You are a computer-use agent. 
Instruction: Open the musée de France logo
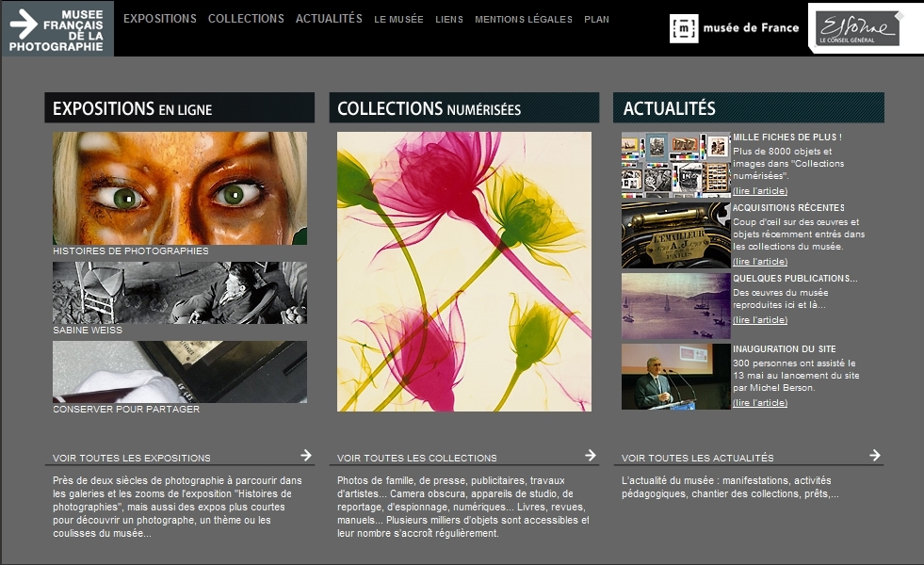click(x=735, y=28)
